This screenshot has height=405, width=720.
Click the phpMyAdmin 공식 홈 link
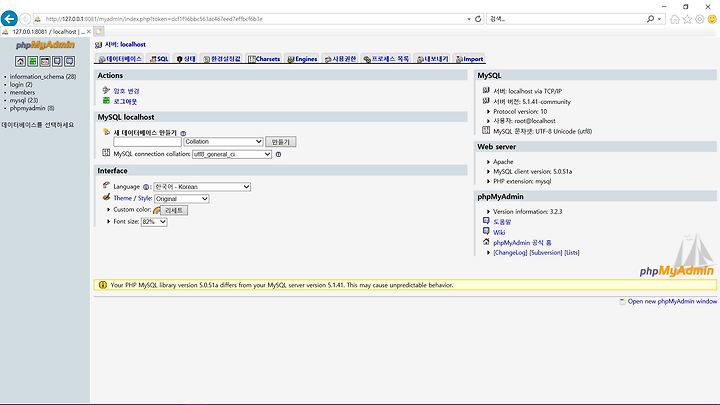[x=522, y=242]
